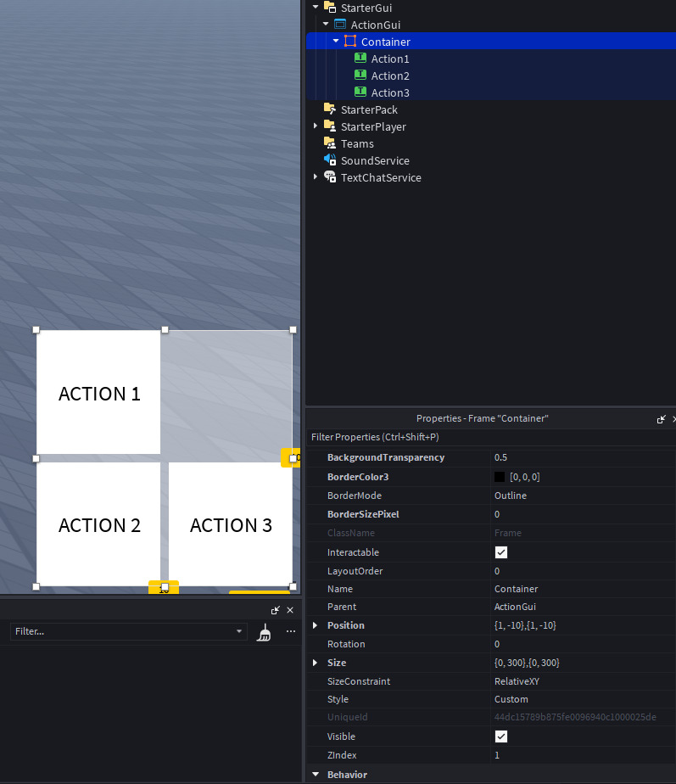The height and width of the screenshot is (784, 676).
Task: Undock the Properties panel
Action: coord(661,419)
